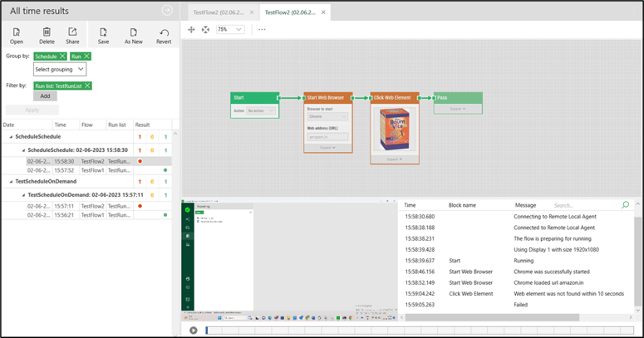Click the Delete trash icon

tap(47, 32)
